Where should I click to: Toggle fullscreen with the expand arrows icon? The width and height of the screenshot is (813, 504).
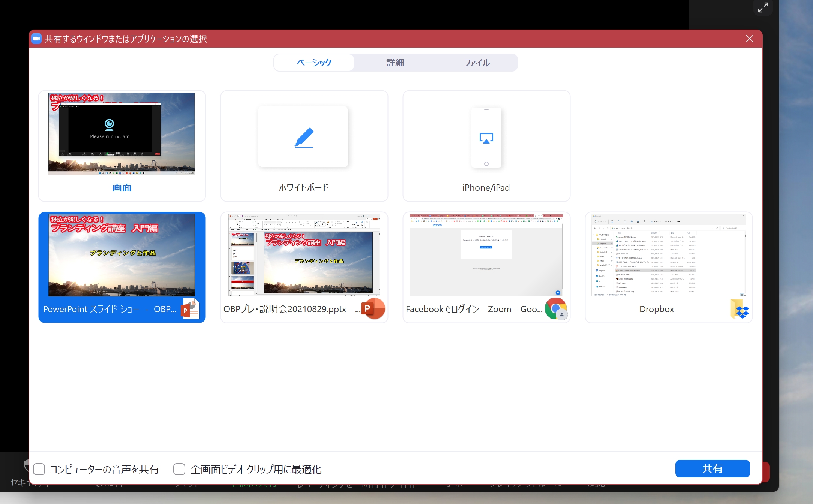point(763,7)
